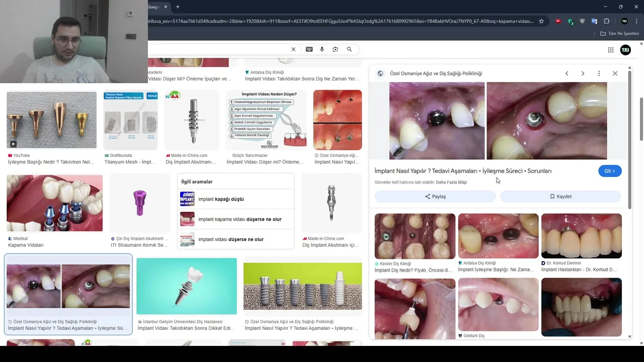Open the red fast-forward extension icon
Screen dimensions: 644x362
(558, 21)
